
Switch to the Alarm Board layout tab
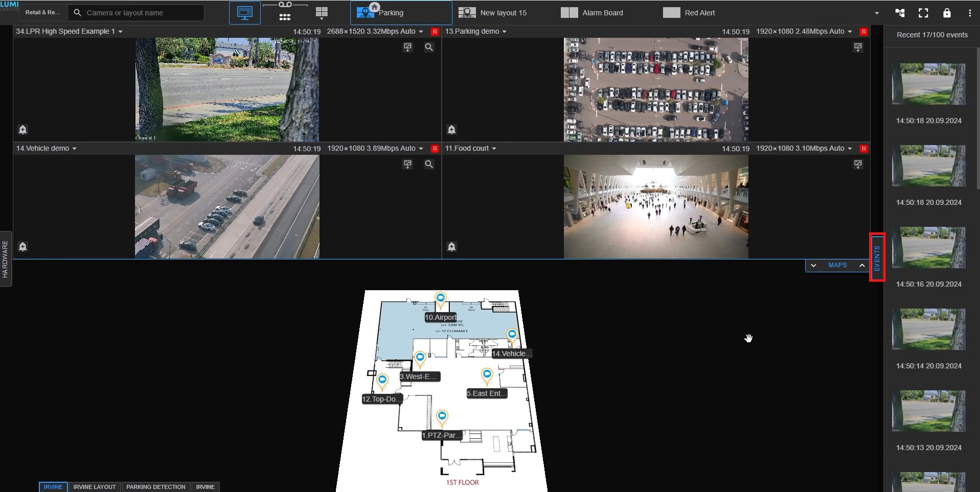[x=592, y=13]
